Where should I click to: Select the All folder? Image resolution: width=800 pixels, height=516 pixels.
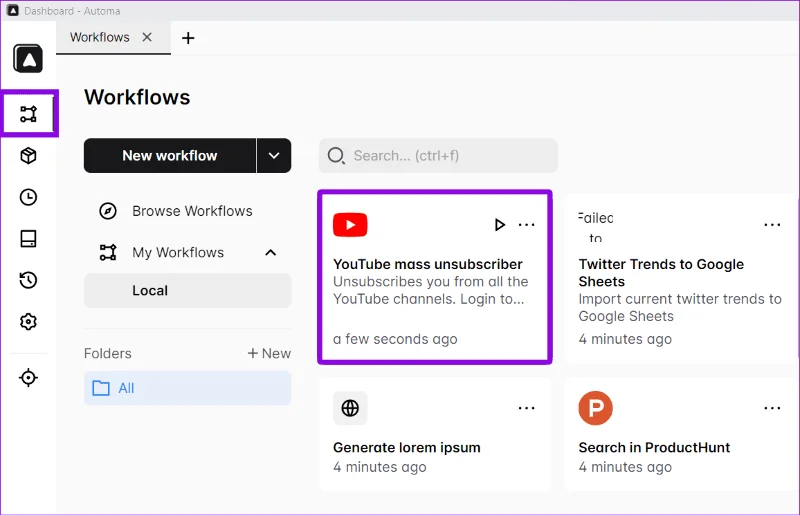[x=188, y=388]
